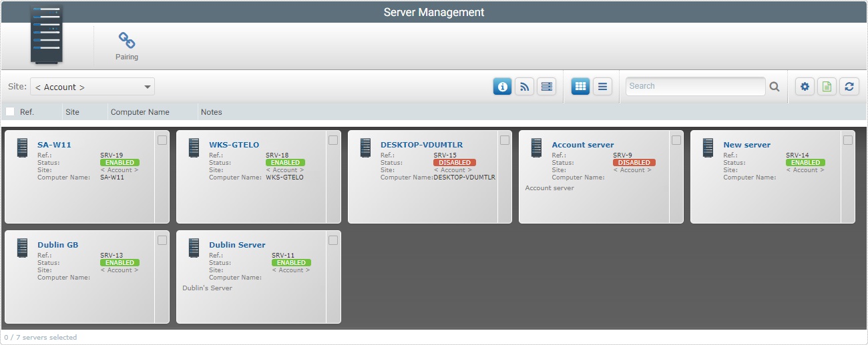
Task: Toggle the select-all checkbox in header
Action: 10,111
